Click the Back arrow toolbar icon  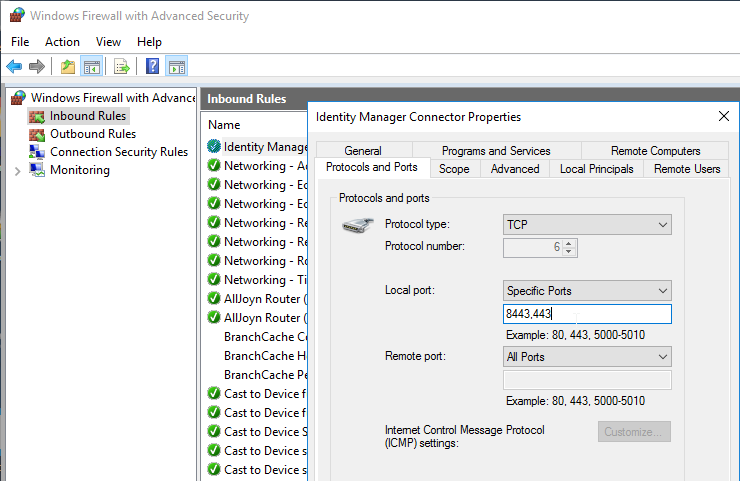[x=15, y=67]
